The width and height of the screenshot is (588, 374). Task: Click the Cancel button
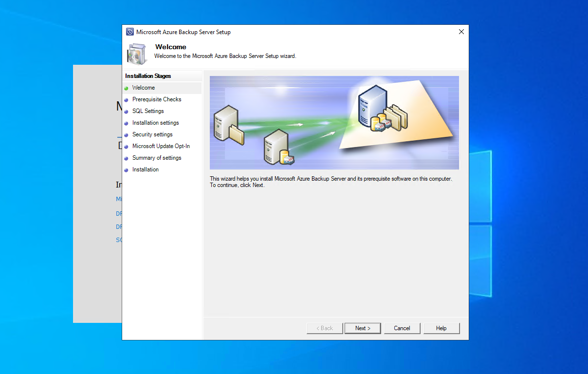(402, 328)
